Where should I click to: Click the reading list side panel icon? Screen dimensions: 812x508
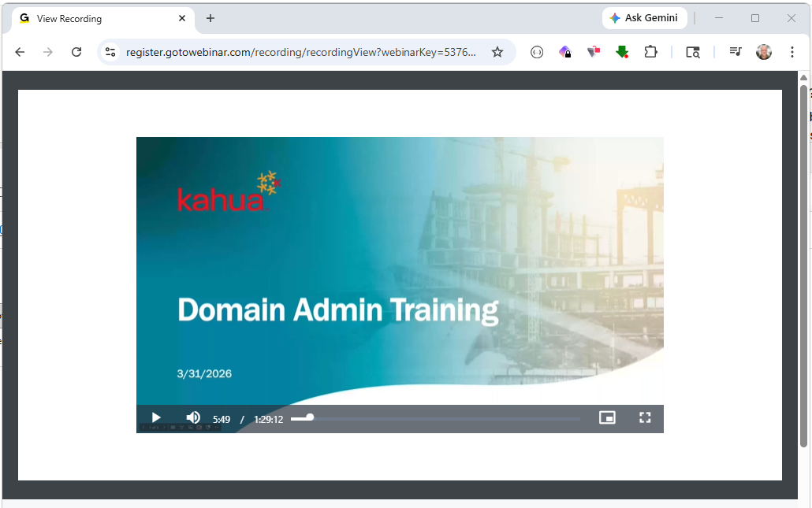click(x=692, y=52)
